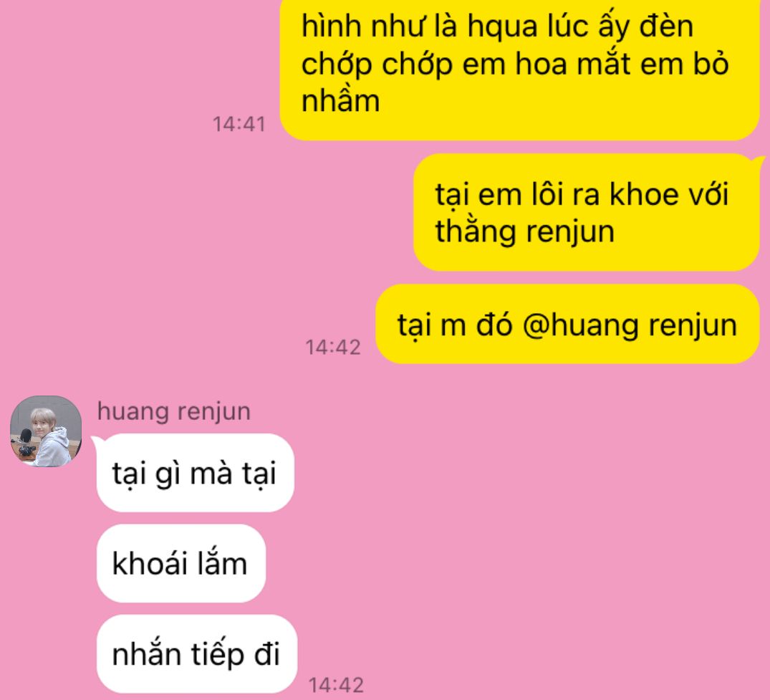The image size is (770, 700).
Task: Click the microphone in the avatar photo
Action: 24,437
